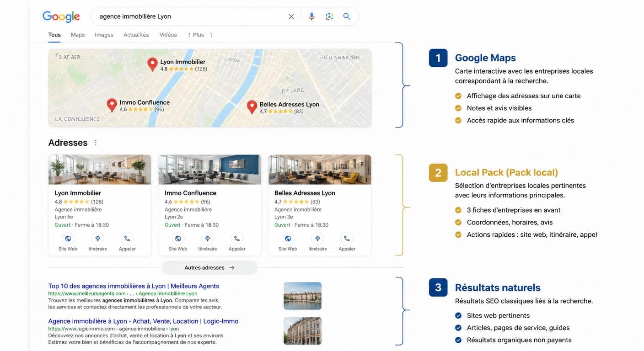Screen dimensions: 644x351
Task: Click the meilleursagents.com URL breadcrumb
Action: [123, 293]
